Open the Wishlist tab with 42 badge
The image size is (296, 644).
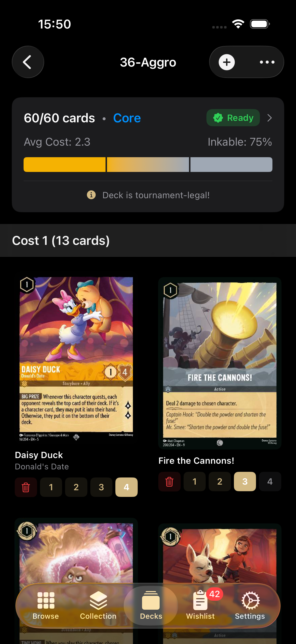click(200, 604)
